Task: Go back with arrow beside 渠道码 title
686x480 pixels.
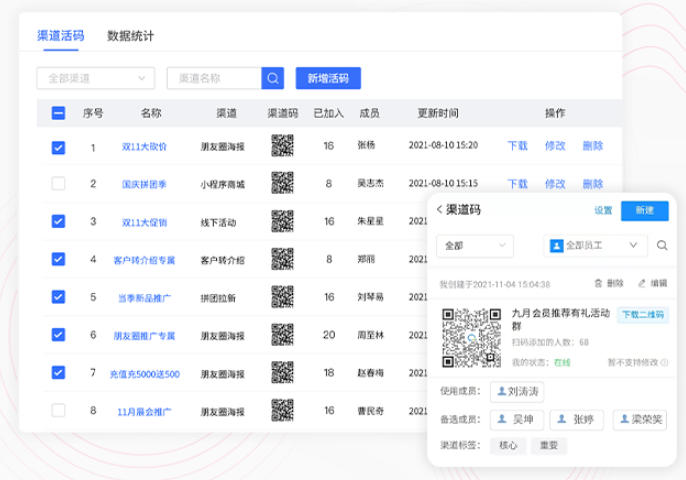Action: point(439,210)
